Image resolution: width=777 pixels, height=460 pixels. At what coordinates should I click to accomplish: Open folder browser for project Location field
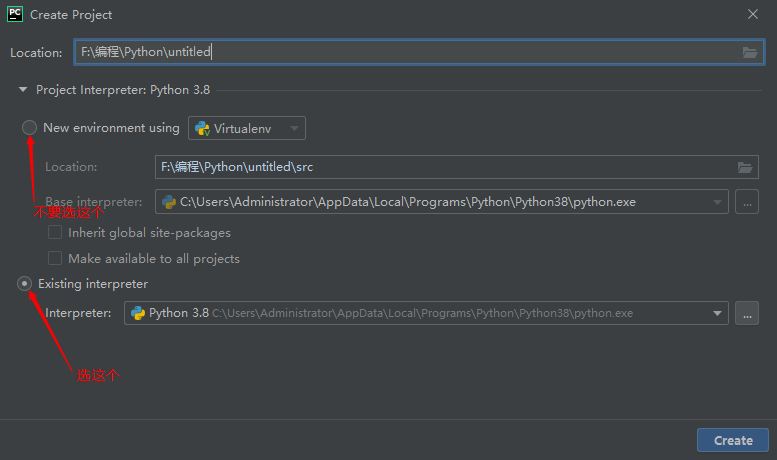point(750,52)
